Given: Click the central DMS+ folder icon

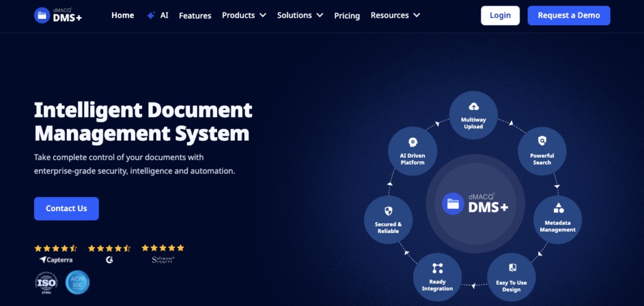Looking at the screenshot, I should click(x=453, y=204).
